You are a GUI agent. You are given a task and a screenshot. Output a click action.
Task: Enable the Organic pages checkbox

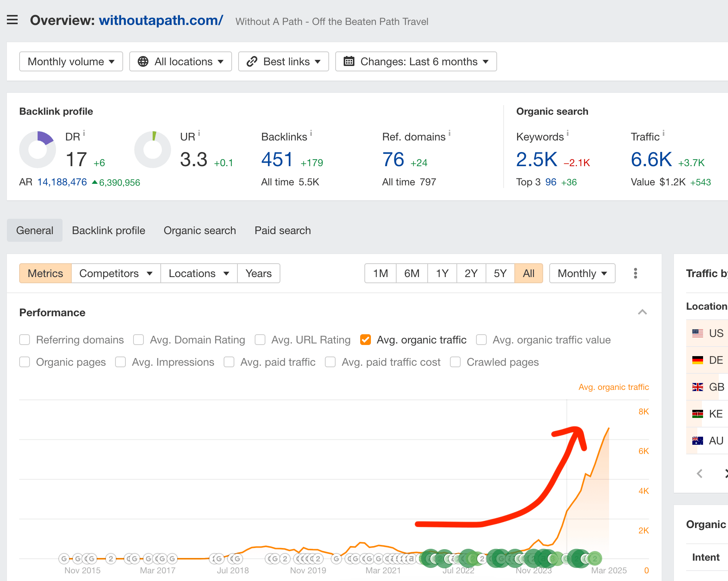(x=25, y=362)
